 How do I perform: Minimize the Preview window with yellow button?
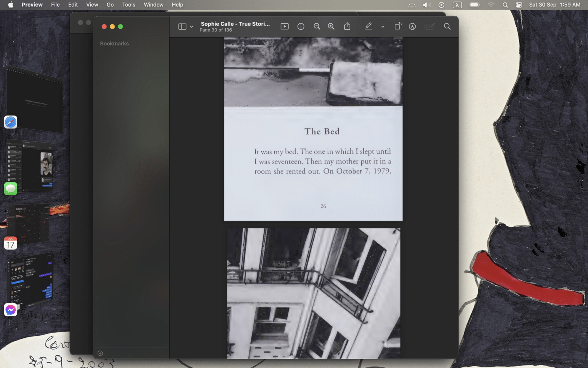[112, 27]
